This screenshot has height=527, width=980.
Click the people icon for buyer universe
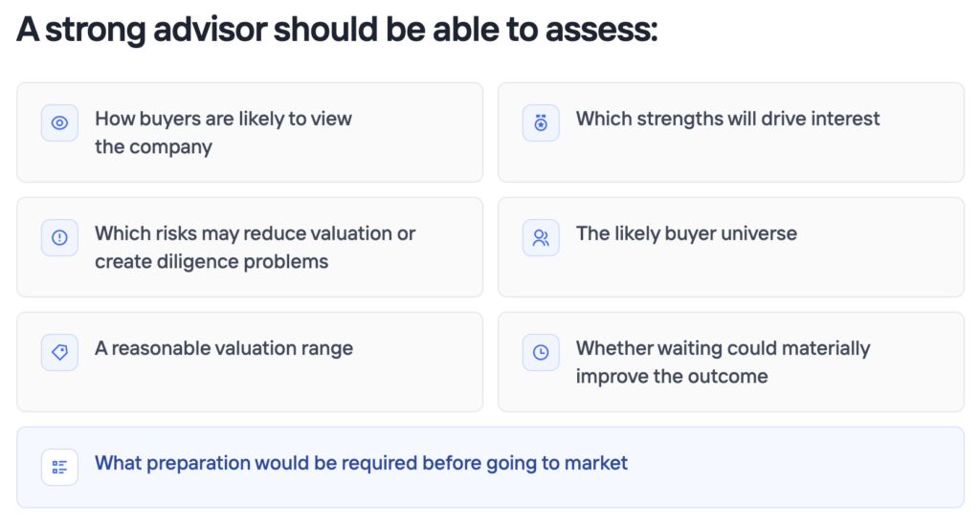coord(541,238)
